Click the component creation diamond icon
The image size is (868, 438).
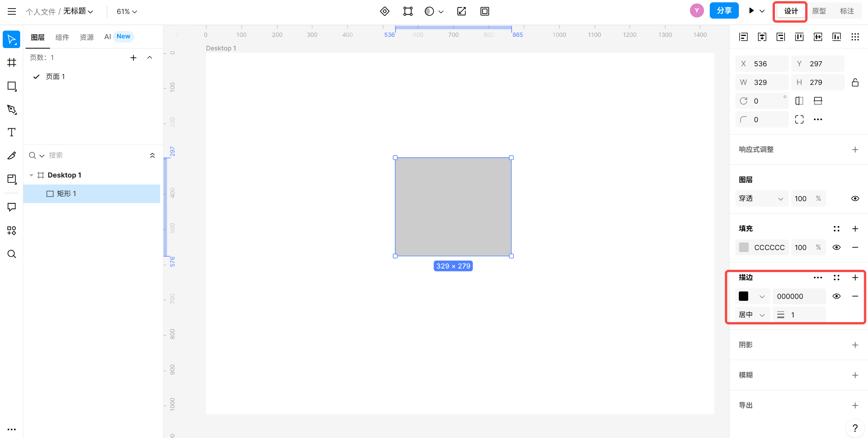(384, 11)
